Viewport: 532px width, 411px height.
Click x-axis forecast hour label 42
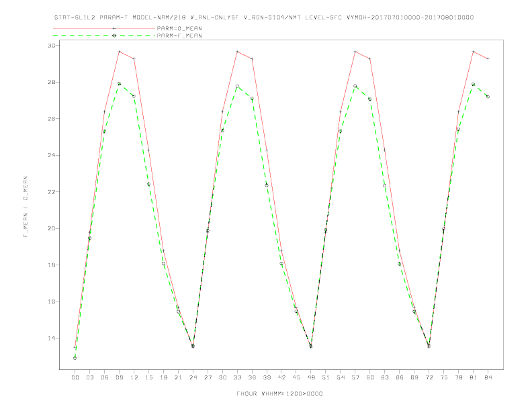coord(281,377)
